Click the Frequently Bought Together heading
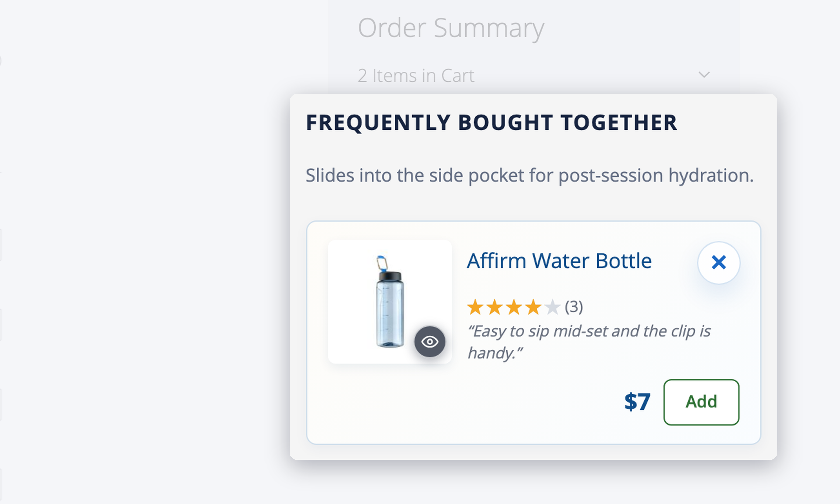 [491, 123]
